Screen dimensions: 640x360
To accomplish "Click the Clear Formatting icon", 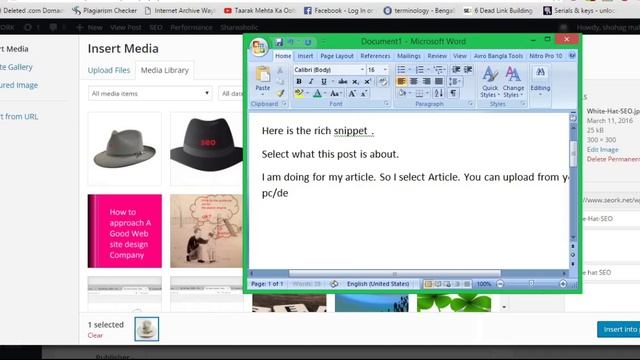I will (383, 82).
